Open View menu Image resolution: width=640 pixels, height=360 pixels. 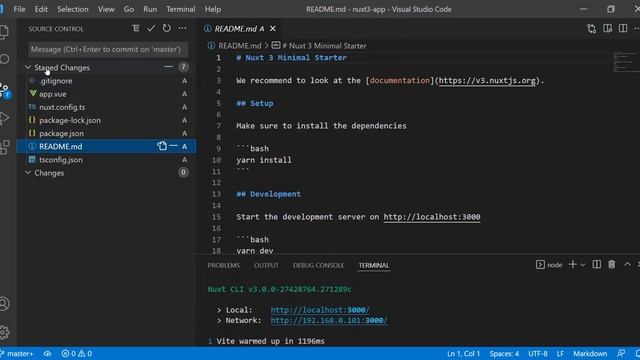(x=106, y=9)
